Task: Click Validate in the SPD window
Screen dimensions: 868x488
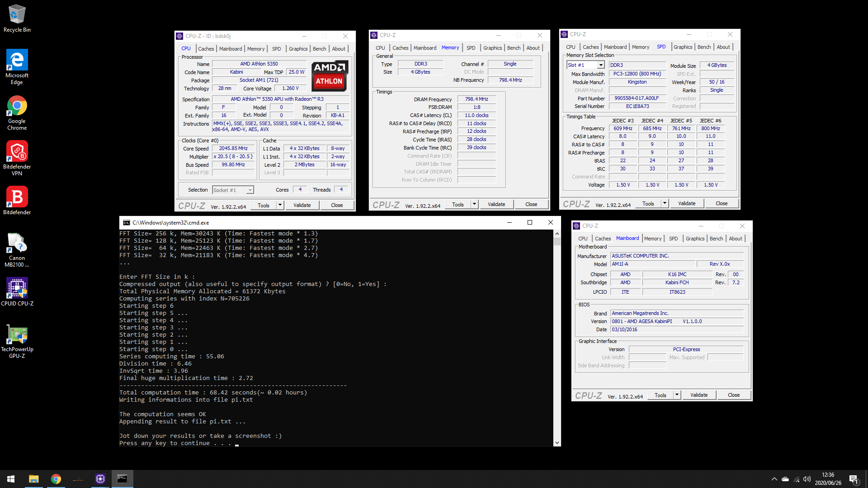Action: (x=687, y=203)
